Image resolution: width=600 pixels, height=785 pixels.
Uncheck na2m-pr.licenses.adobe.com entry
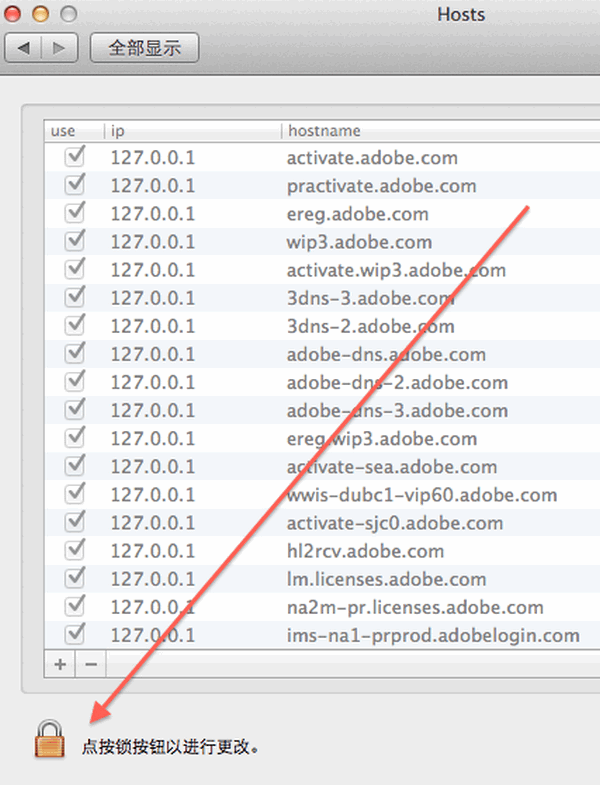tap(75, 606)
